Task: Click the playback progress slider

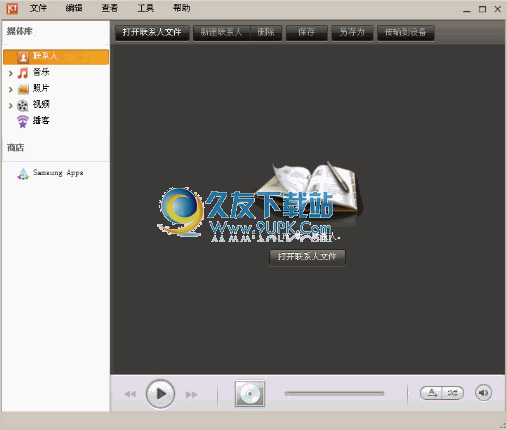Action: pyautogui.click(x=334, y=394)
